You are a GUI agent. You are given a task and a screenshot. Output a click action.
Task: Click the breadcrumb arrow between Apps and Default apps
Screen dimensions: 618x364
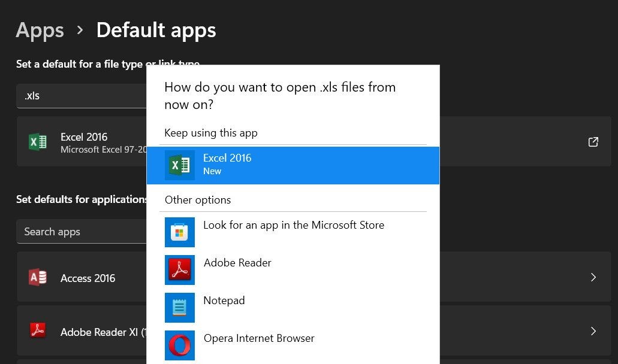pos(80,30)
